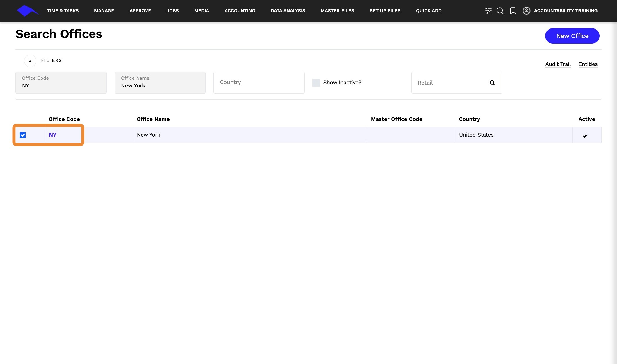Click the Active checkmark in NY row
617x364 pixels.
click(x=585, y=136)
